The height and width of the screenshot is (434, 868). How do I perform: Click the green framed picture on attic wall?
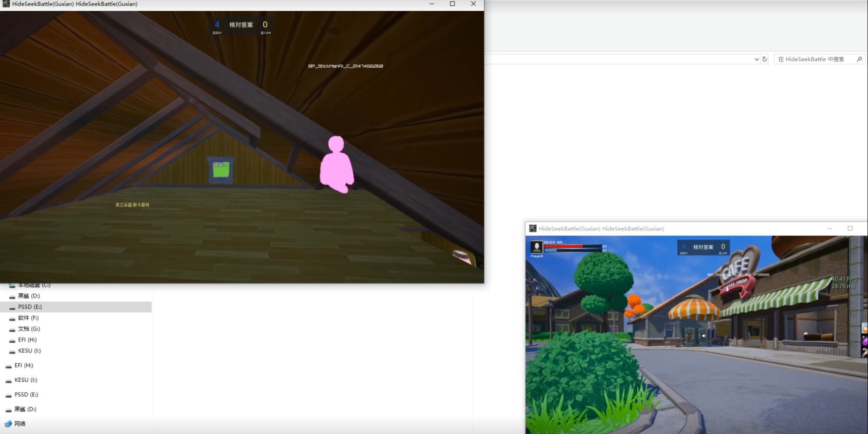(221, 170)
